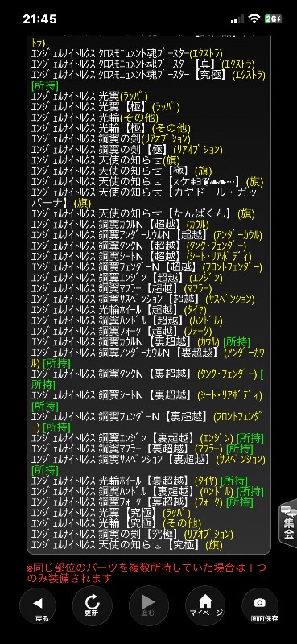The width and height of the screenshot is (297, 644).
Task: Select クロスモニュメント魂ブースター【究極】 row
Action: [148, 80]
